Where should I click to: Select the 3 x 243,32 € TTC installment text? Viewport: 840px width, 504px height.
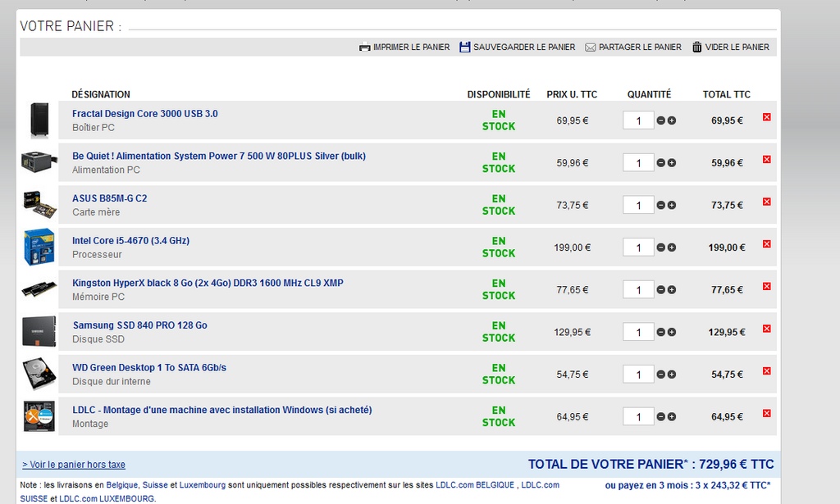(733, 485)
